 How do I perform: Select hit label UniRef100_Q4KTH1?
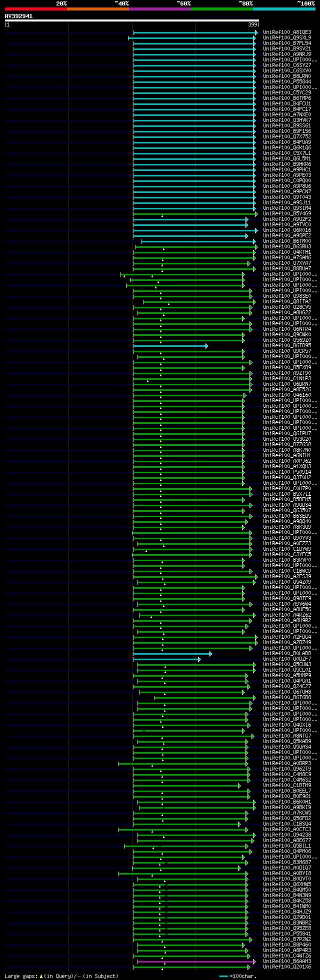[x=287, y=252]
